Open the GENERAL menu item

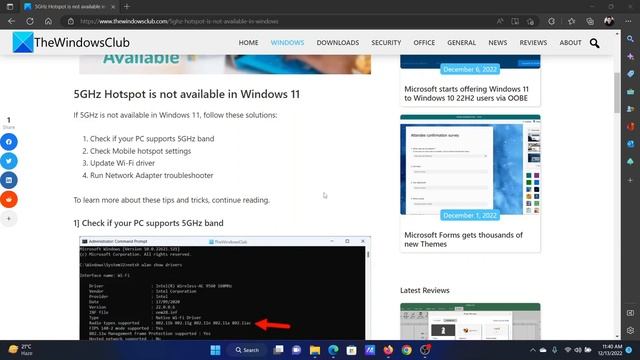coord(461,42)
